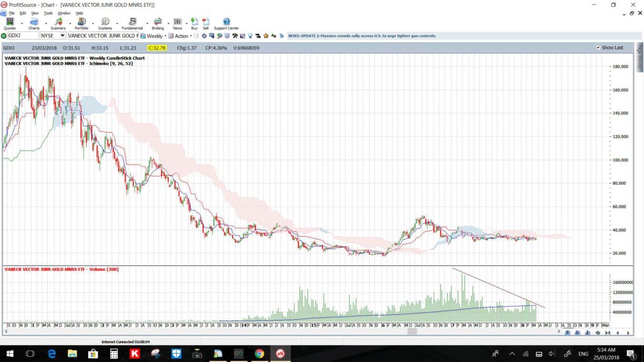This screenshot has width=644, height=362.
Task: Expand the Portfolio button dropdown arrow
Action: click(93, 24)
